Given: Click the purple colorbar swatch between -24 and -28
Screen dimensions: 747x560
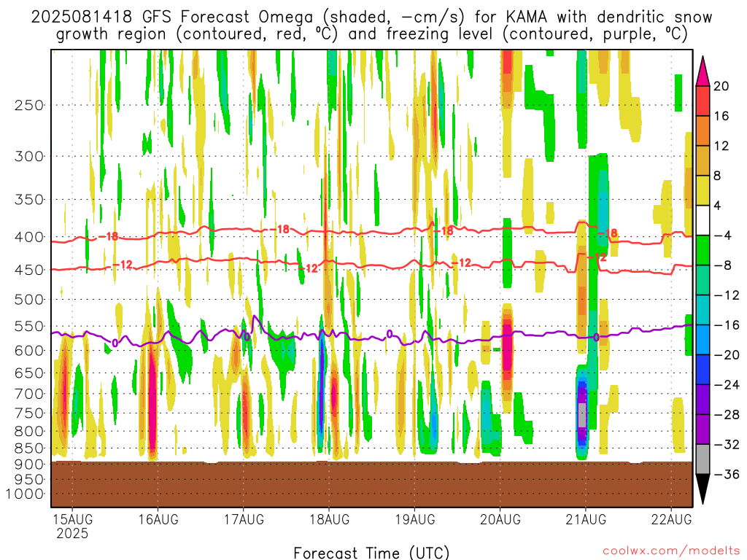Looking at the screenshot, I should [703, 400].
